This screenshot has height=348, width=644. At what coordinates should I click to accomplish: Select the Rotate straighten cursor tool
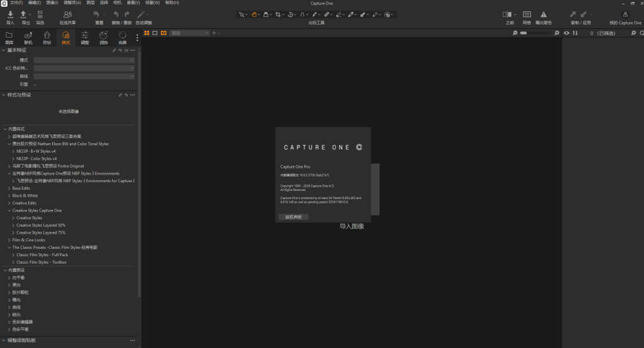(x=291, y=14)
